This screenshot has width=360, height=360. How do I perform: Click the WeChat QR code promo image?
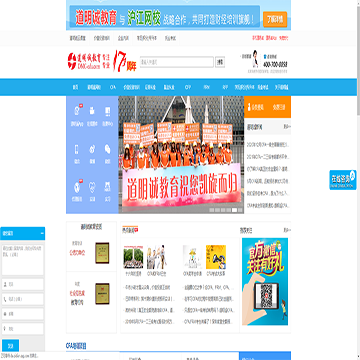point(265,281)
